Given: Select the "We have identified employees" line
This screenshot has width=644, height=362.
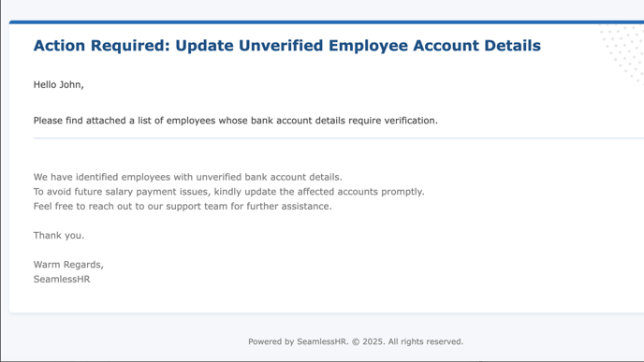Looking at the screenshot, I should tap(188, 178).
